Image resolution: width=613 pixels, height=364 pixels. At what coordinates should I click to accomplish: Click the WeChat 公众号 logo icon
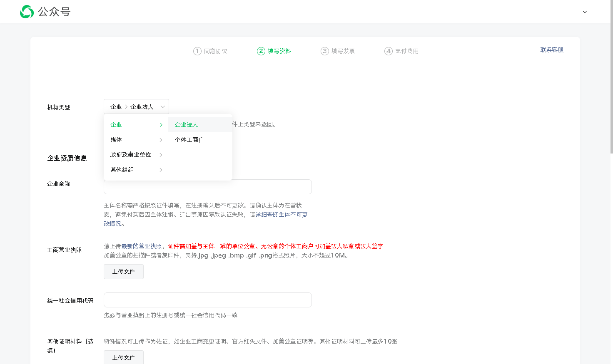27,12
